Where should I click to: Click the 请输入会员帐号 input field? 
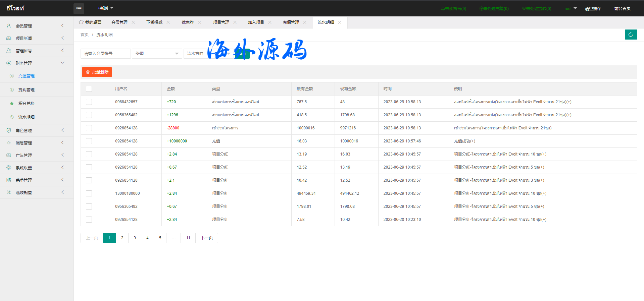point(105,54)
